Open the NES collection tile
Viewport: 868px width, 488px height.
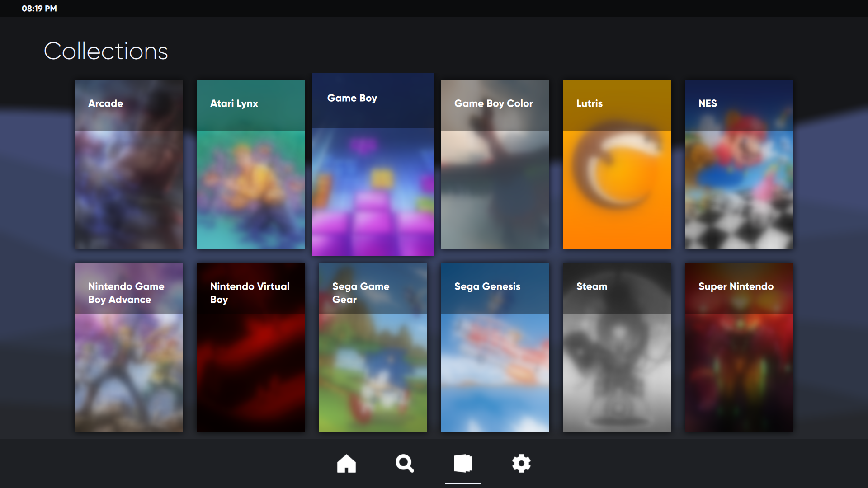pyautogui.click(x=739, y=164)
